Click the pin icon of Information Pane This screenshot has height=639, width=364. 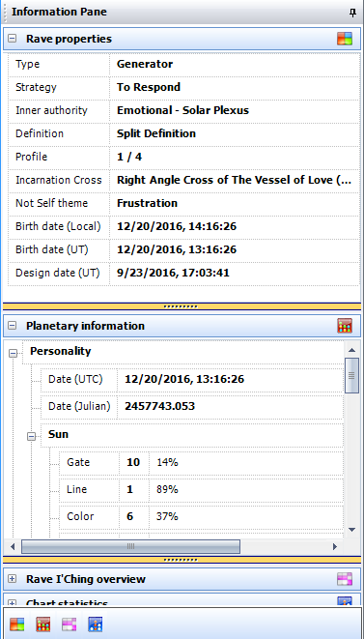(x=352, y=13)
